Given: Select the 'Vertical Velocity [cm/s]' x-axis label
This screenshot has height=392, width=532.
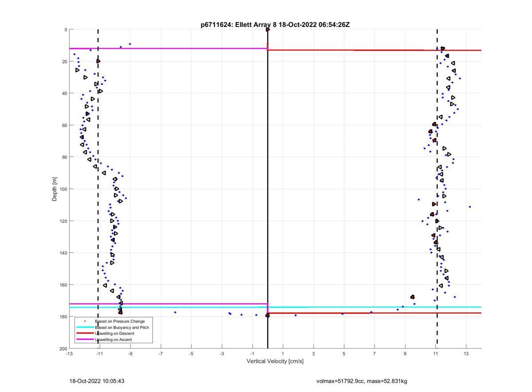Looking at the screenshot, I should tap(275, 361).
